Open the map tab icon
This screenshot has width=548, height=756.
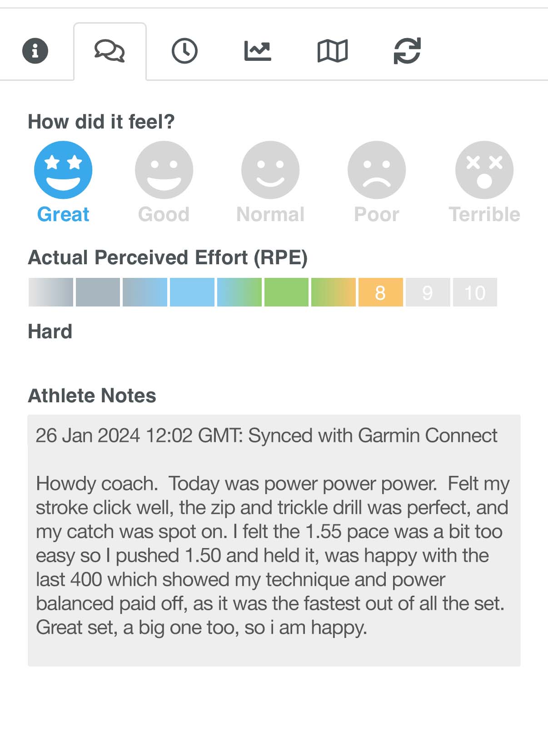coord(332,51)
